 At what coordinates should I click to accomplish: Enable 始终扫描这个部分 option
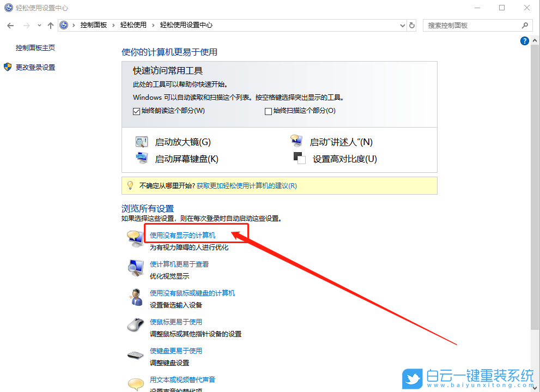[268, 111]
